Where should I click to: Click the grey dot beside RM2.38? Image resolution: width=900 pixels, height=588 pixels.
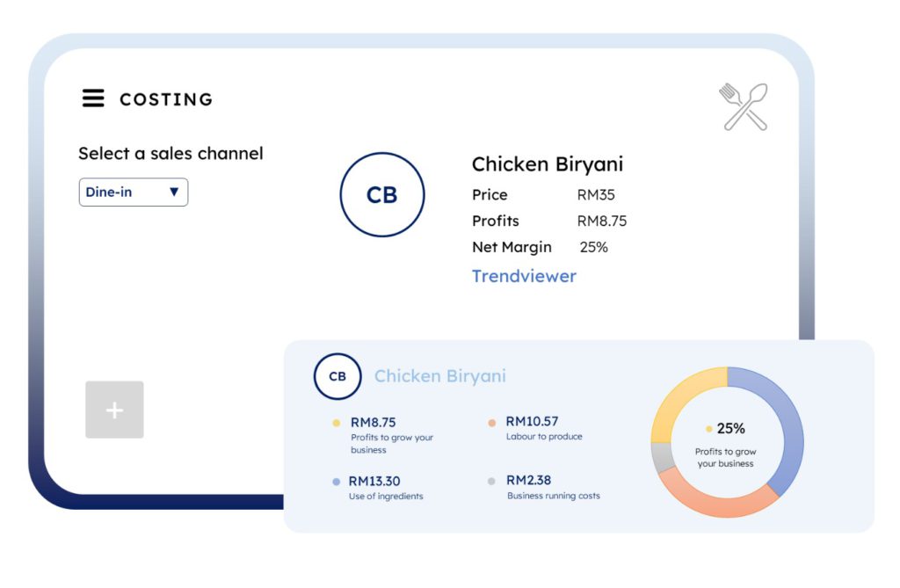click(492, 482)
